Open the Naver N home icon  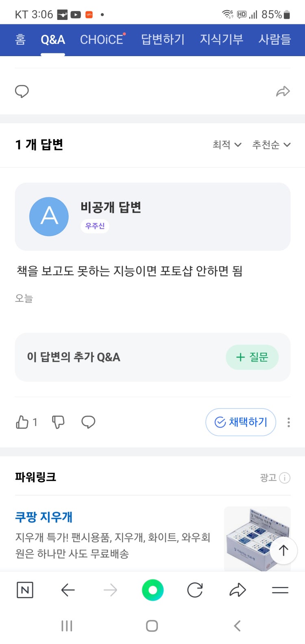(x=25, y=590)
